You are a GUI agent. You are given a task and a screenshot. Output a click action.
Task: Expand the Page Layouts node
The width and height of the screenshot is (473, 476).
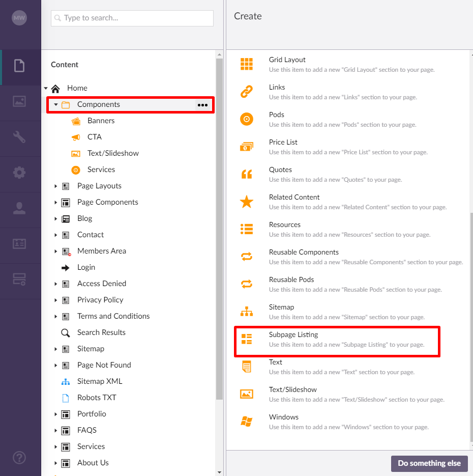56,186
